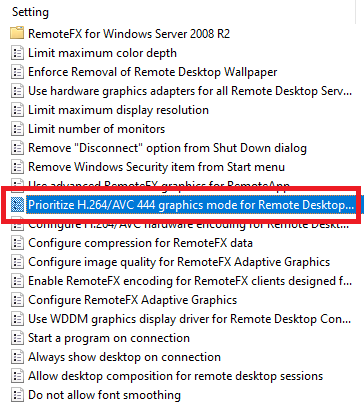
Task: Select Configure image quality for RemoteFX Adaptive Graphics
Action: pyautogui.click(x=179, y=262)
